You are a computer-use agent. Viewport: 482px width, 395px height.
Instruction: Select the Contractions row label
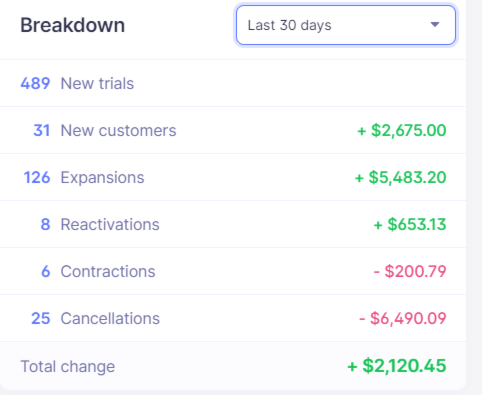point(108,271)
